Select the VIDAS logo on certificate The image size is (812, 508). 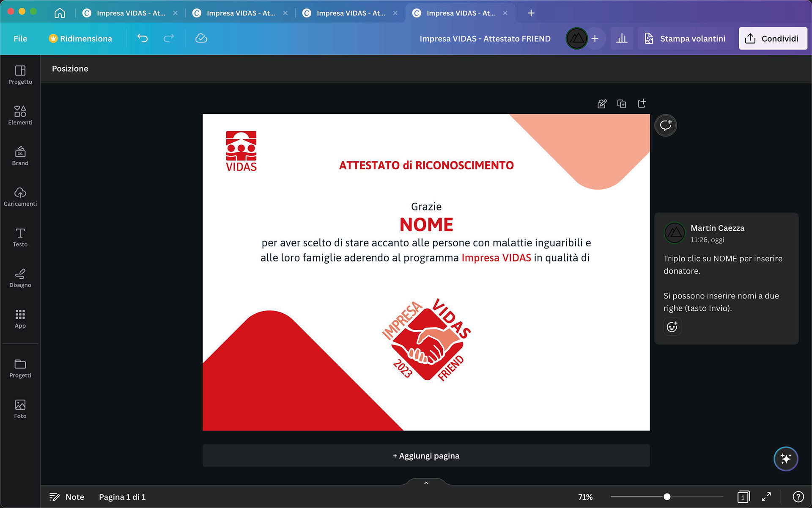point(241,151)
